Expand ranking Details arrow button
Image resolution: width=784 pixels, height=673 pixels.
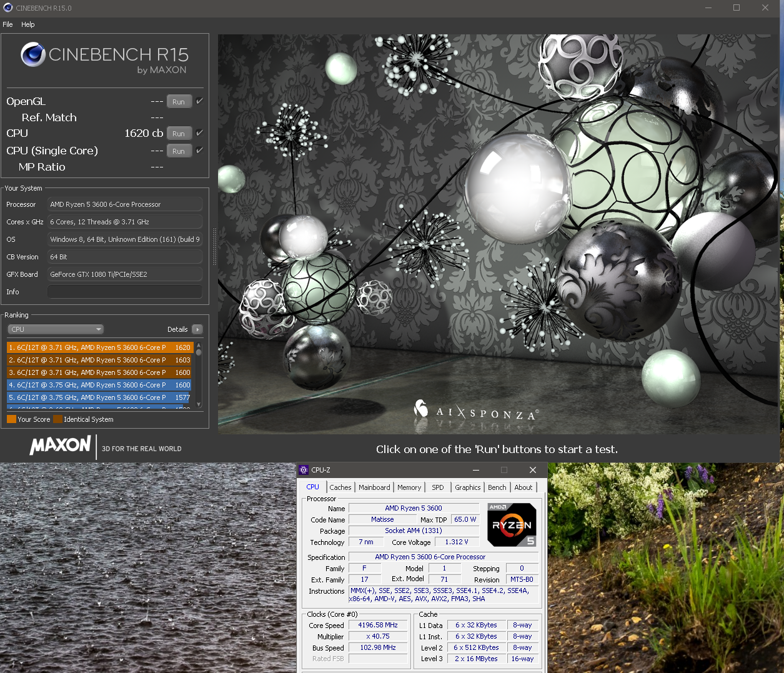coord(197,329)
